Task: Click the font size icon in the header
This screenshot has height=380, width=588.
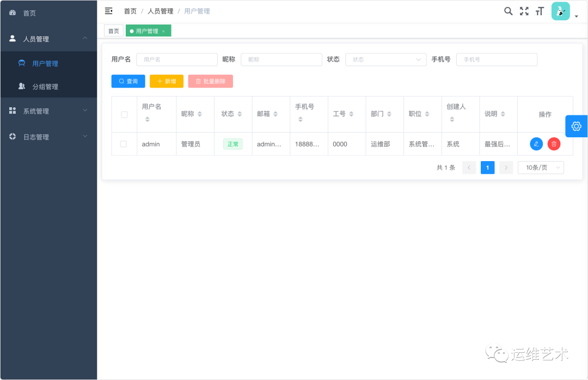Action: (x=540, y=11)
